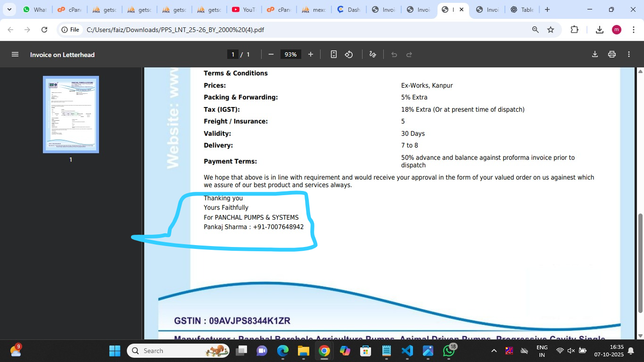Image resolution: width=644 pixels, height=362 pixels.
Task: Switch to the Dashboard tab
Action: [349, 9]
